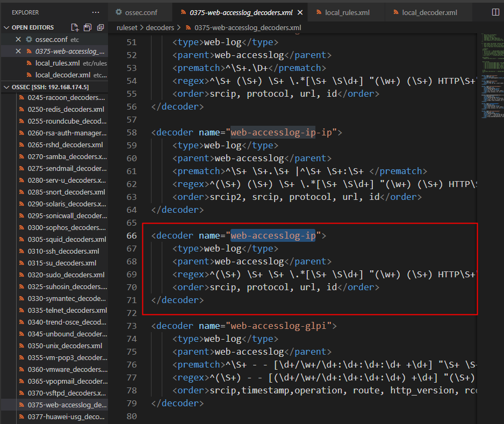This screenshot has width=504, height=424.
Task: Open 0270-samba_decoders file
Action: click(x=55, y=156)
